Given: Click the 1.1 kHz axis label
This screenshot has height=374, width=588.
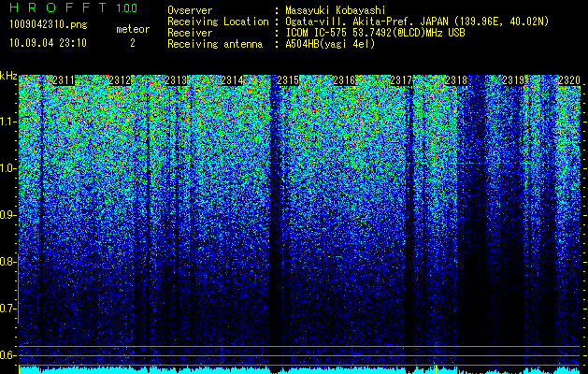Looking at the screenshot, I should click(x=7, y=122).
